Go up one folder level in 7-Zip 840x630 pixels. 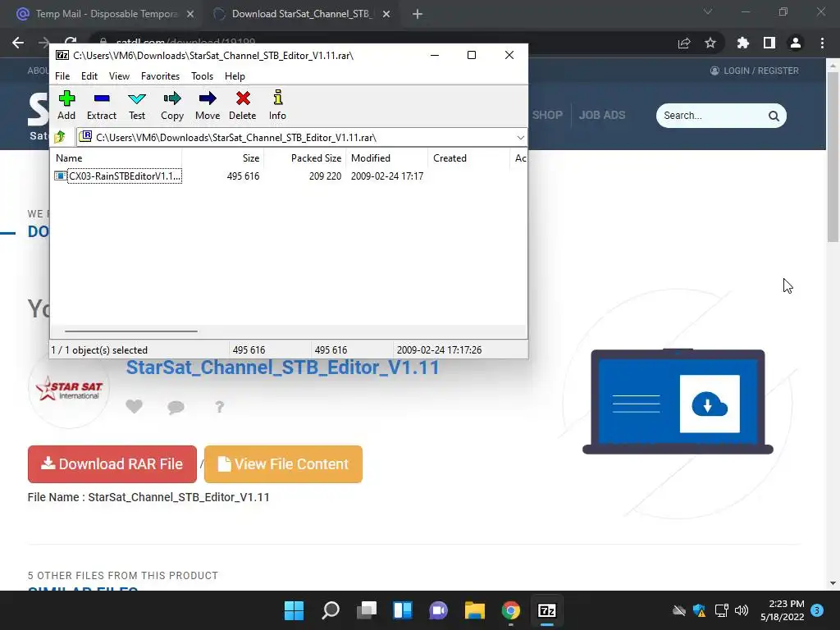click(60, 137)
